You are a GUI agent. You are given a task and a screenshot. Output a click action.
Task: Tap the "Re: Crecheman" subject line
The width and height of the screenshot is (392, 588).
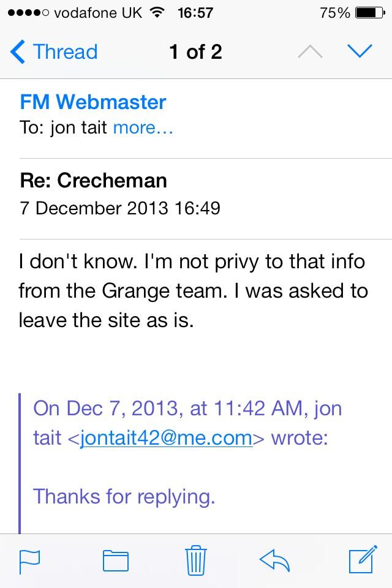coord(93,181)
